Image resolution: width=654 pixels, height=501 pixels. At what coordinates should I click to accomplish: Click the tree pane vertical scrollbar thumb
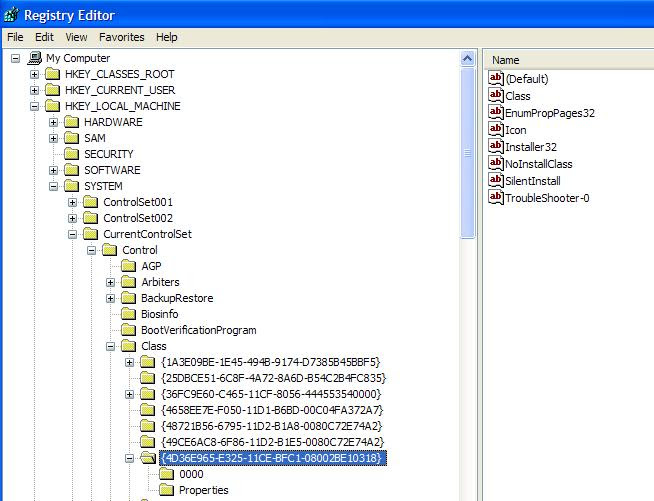[468, 153]
